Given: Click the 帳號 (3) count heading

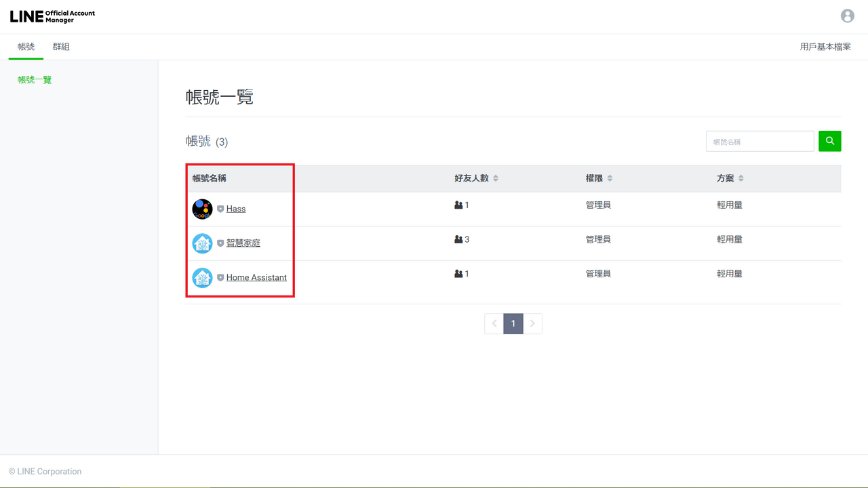Looking at the screenshot, I should pyautogui.click(x=207, y=142).
